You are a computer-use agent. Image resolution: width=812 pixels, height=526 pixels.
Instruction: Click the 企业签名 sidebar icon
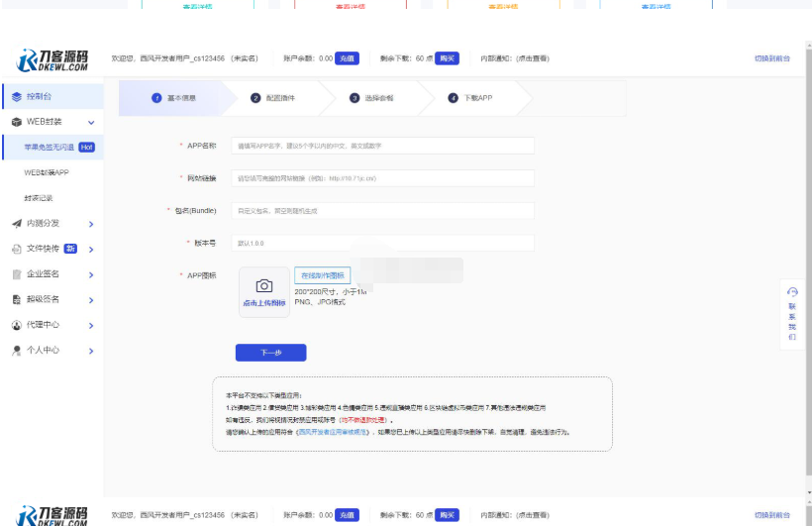pos(17,274)
